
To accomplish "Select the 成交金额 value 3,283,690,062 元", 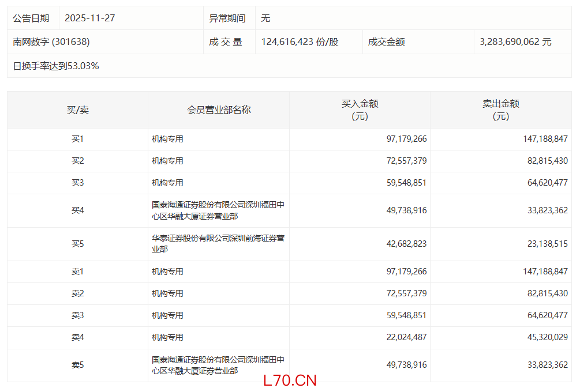I will coord(515,42).
